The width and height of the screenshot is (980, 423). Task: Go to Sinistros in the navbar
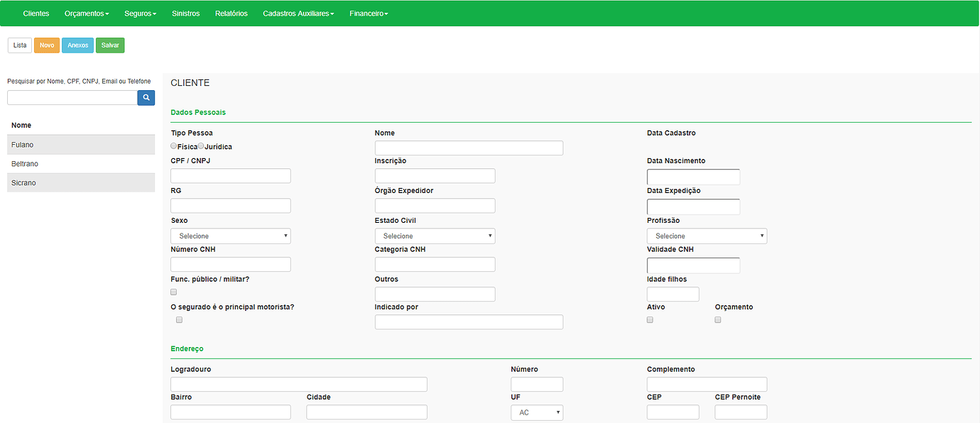[x=186, y=13]
